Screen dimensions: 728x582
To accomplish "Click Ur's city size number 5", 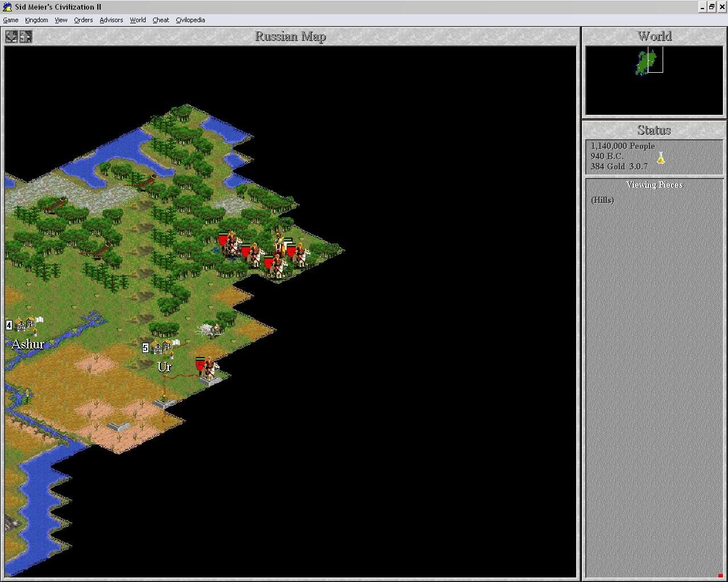I will [x=145, y=348].
